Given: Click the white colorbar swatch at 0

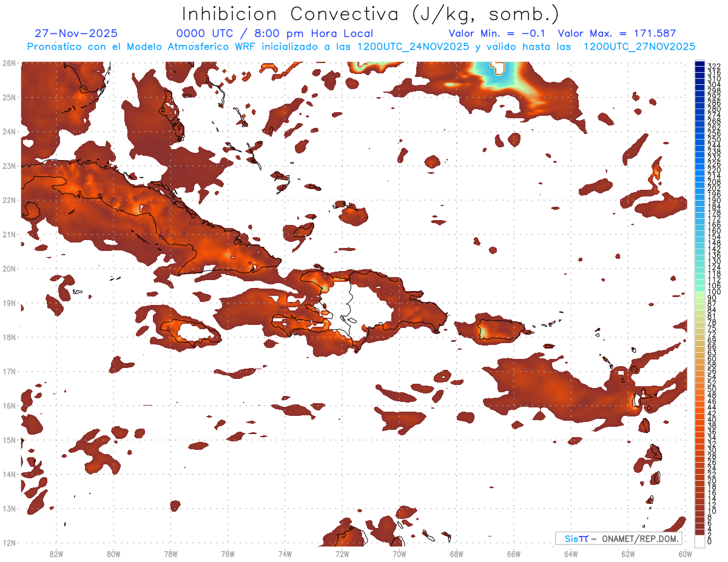Looking at the screenshot, I should pyautogui.click(x=700, y=541).
